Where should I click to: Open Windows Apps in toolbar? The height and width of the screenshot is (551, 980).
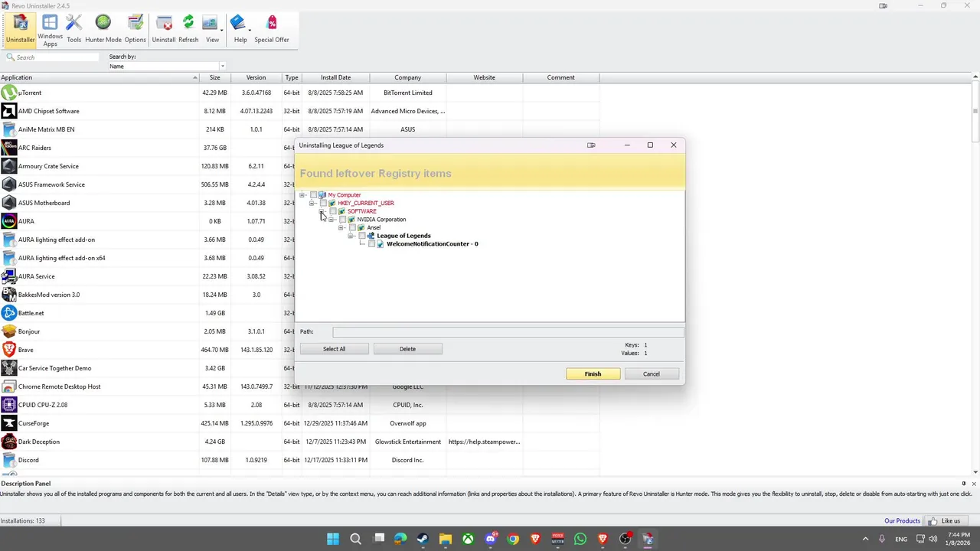click(x=50, y=29)
